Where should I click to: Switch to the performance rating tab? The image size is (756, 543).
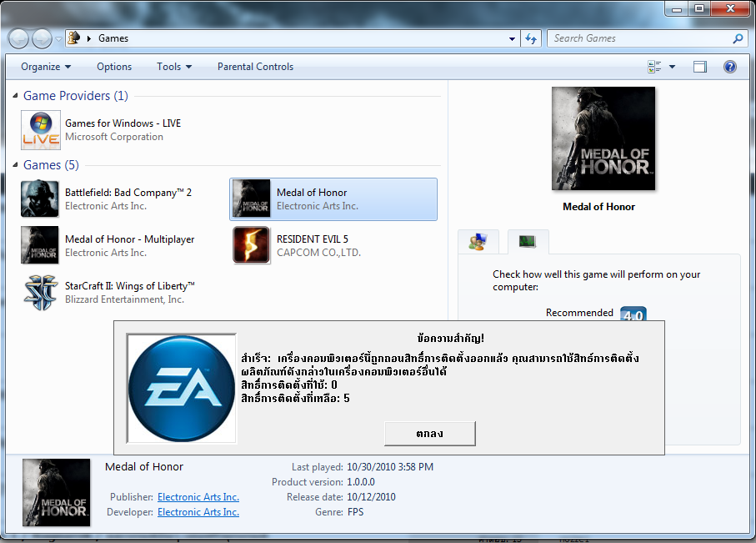click(528, 242)
